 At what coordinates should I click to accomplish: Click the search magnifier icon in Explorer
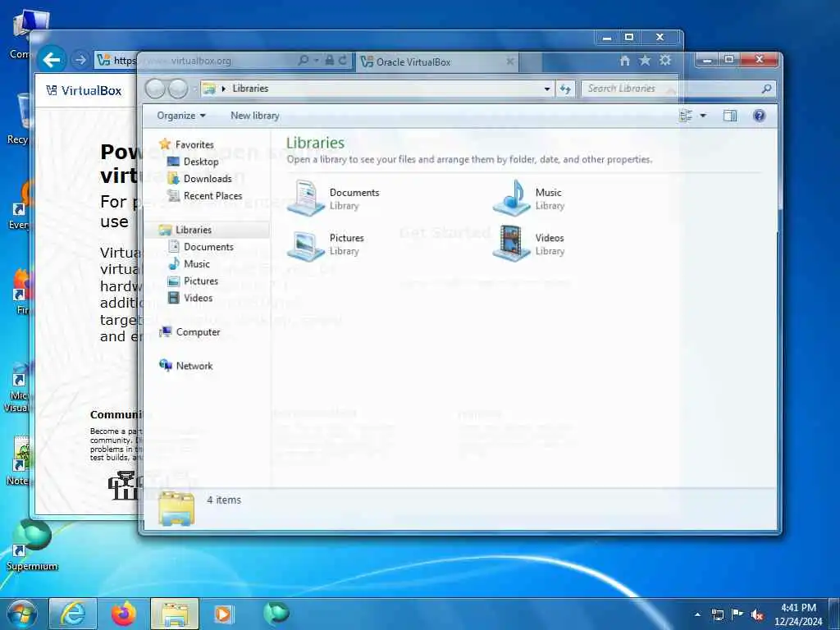767,89
